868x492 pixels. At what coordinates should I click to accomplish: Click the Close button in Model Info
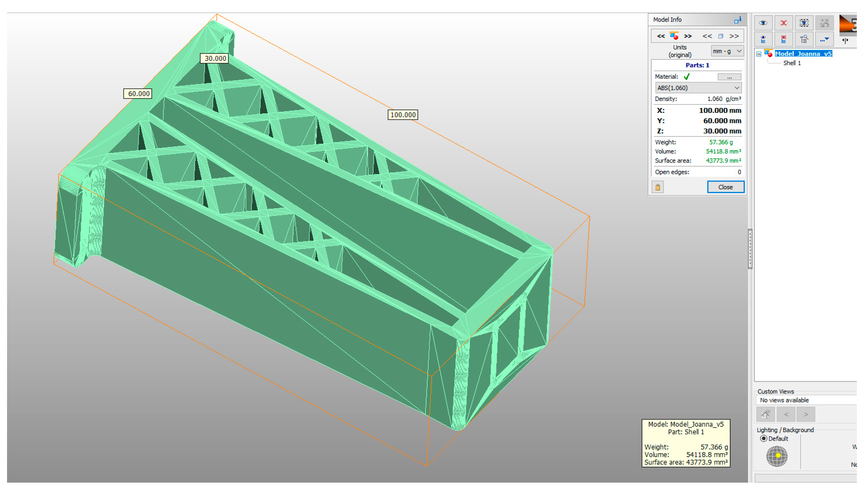click(725, 187)
